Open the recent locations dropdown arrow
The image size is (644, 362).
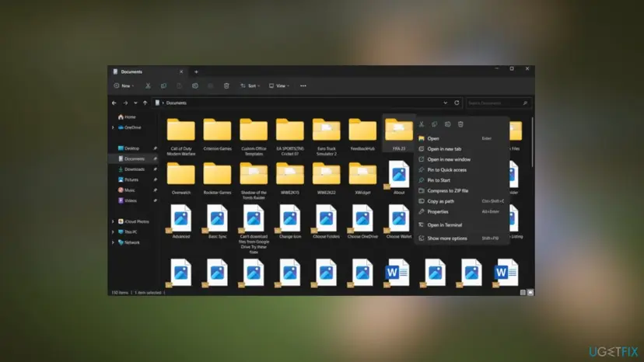pos(135,103)
